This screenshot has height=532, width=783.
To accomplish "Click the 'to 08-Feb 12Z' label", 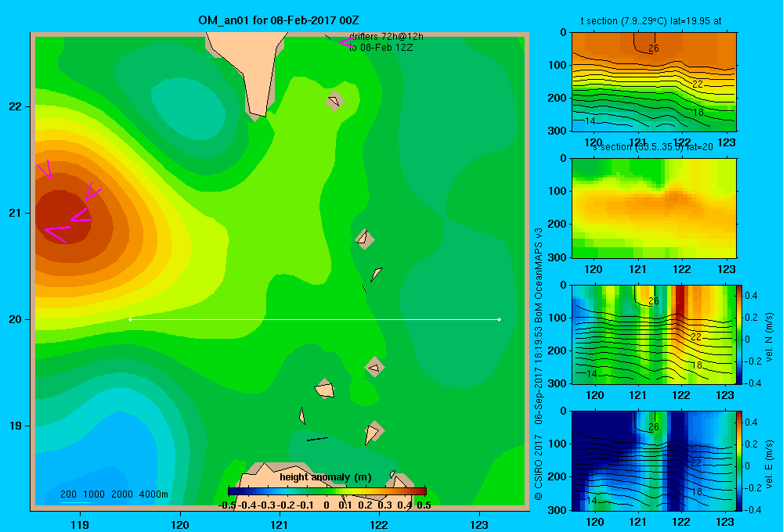I will pos(381,48).
